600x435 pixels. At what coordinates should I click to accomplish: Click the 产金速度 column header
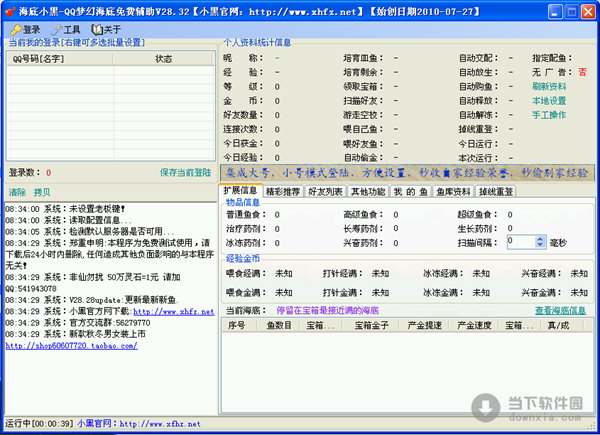pyautogui.click(x=474, y=326)
